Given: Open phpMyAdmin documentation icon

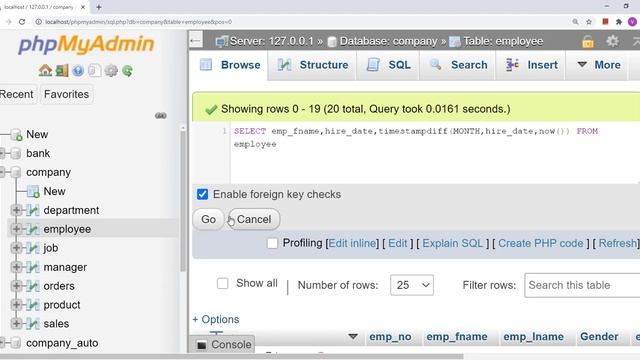Looking at the screenshot, I should [x=78, y=71].
